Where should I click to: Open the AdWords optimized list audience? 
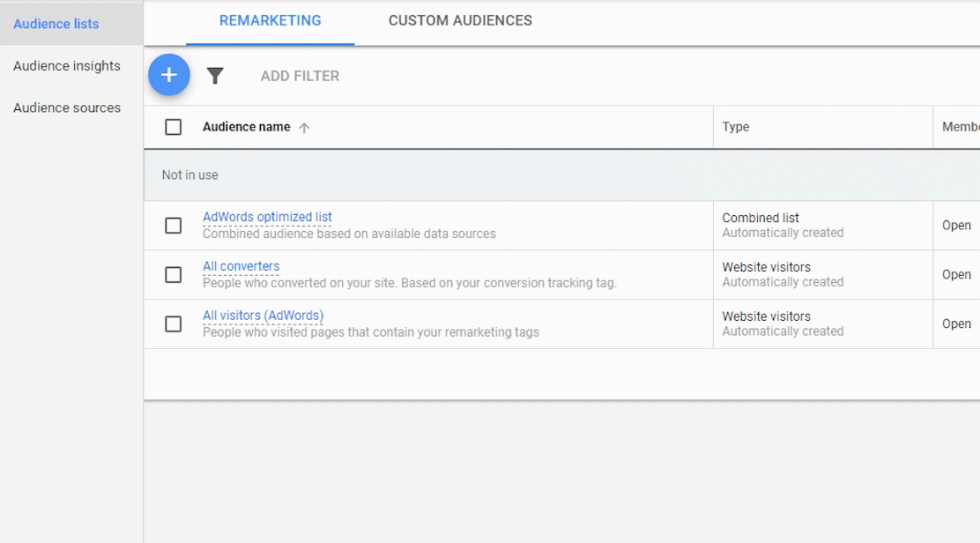[267, 217]
